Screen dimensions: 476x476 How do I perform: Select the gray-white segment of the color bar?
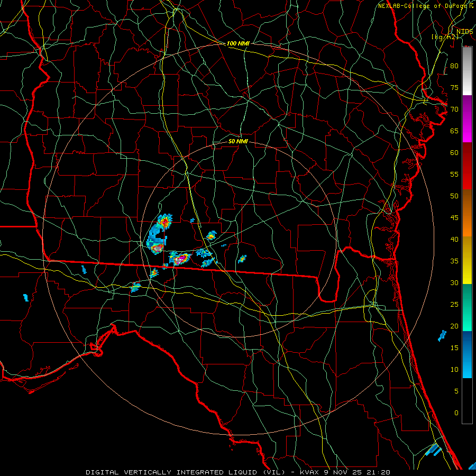(467, 71)
